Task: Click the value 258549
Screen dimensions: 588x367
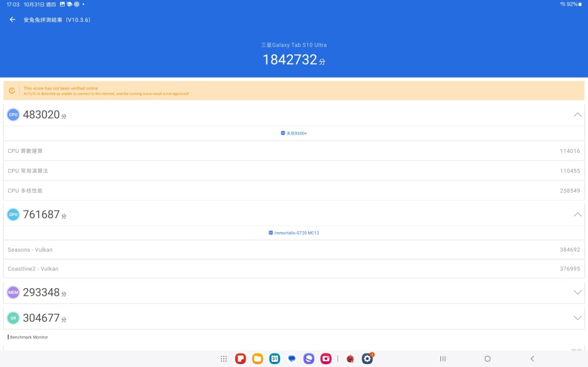Action: [x=570, y=191]
